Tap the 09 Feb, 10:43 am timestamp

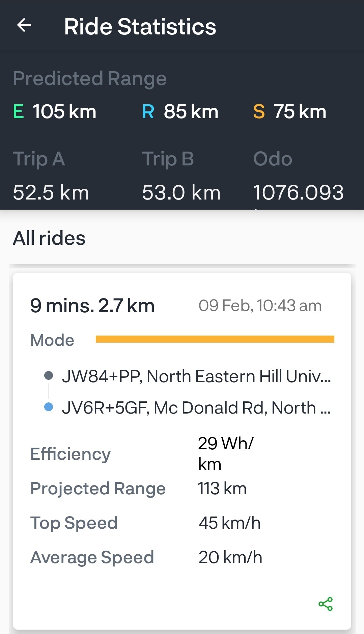click(260, 306)
